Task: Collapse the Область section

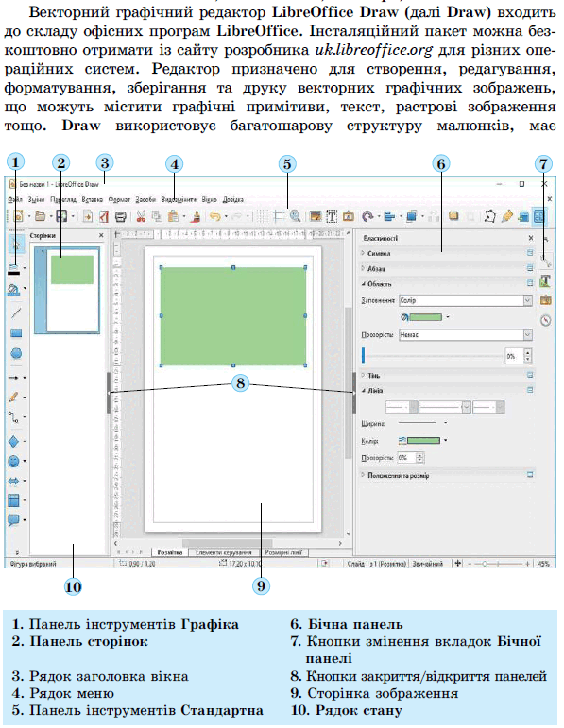Action: pyautogui.click(x=447, y=283)
